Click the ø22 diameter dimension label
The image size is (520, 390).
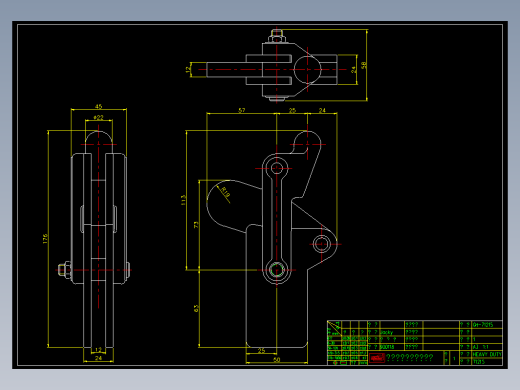[x=98, y=117]
